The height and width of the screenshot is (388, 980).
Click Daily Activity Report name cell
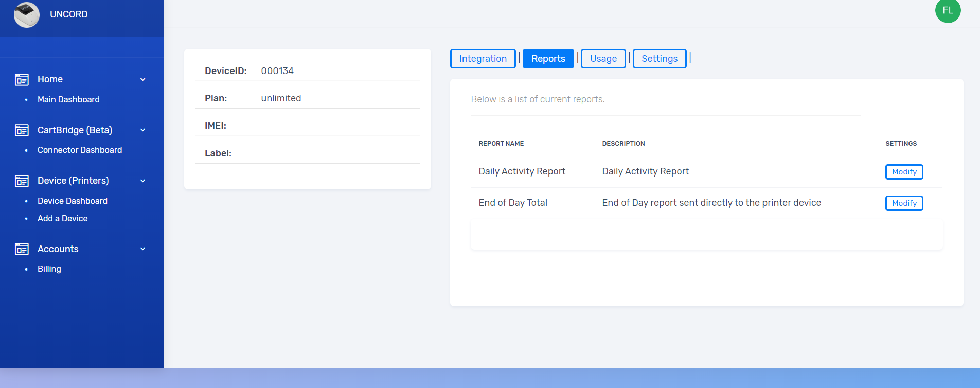(x=522, y=171)
